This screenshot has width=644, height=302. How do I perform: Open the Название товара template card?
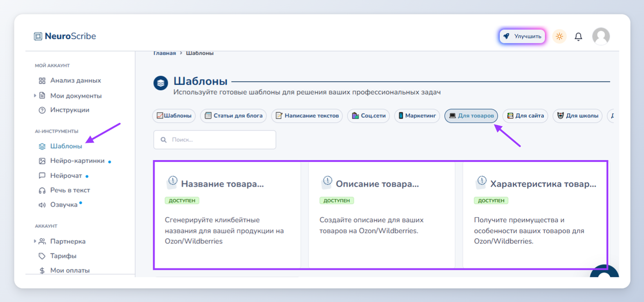pos(228,214)
